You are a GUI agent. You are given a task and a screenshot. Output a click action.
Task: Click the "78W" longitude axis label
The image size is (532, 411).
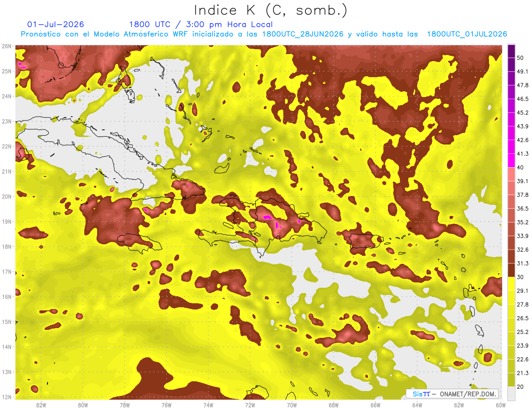pyautogui.click(x=125, y=405)
